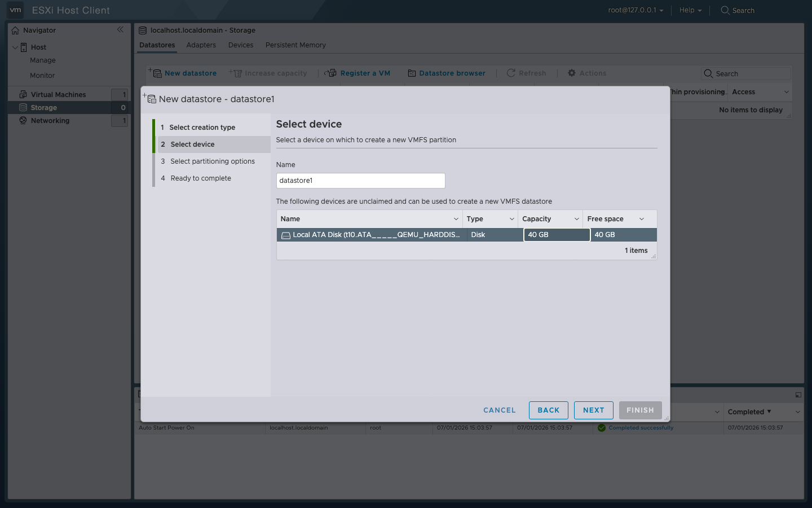Click the Virtual Machines icon in Navigator

point(23,94)
